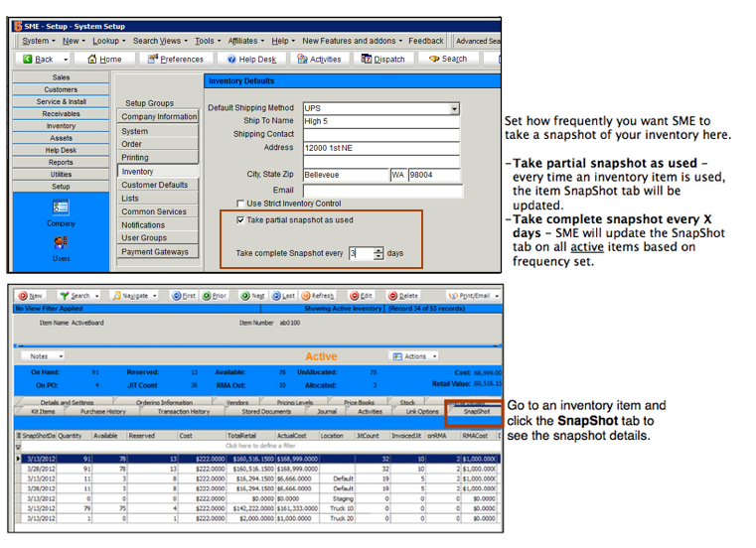Jump to the Last inventory record

(x=283, y=296)
